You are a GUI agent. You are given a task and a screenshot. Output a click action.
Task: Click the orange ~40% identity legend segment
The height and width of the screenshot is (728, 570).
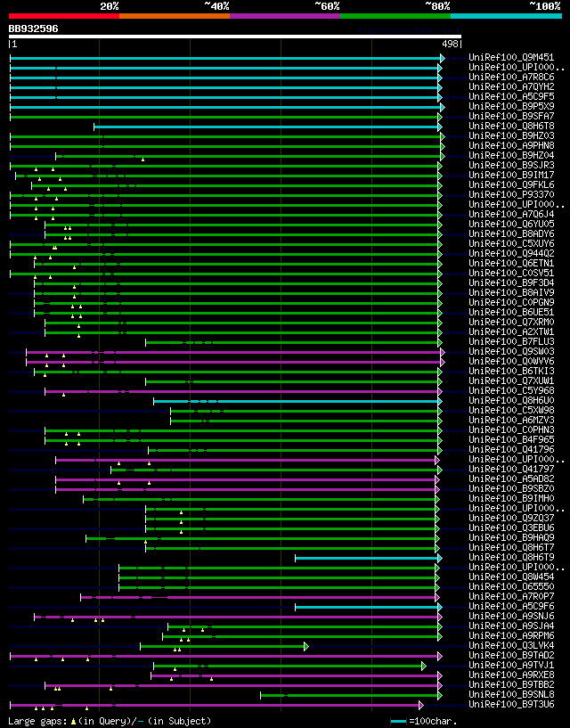coord(175,16)
